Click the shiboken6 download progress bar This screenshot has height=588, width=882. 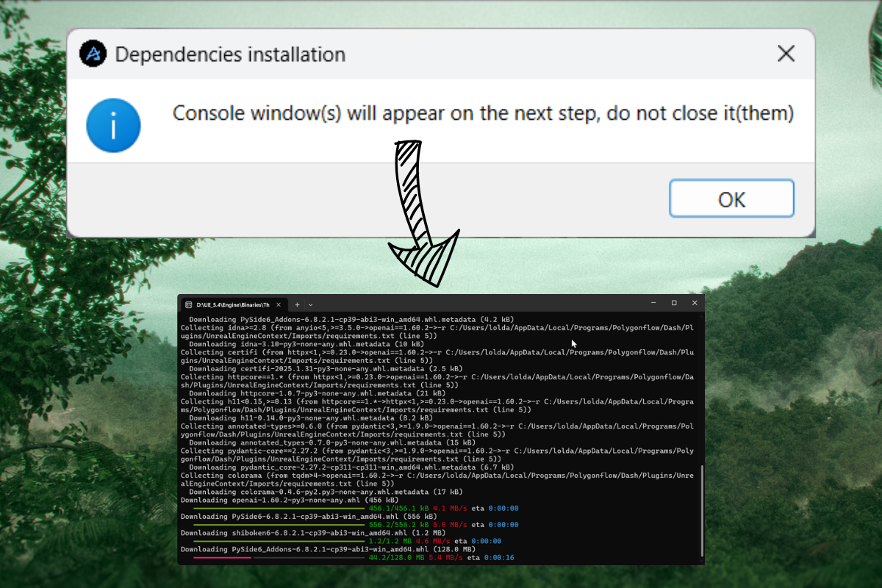pyautogui.click(x=279, y=541)
